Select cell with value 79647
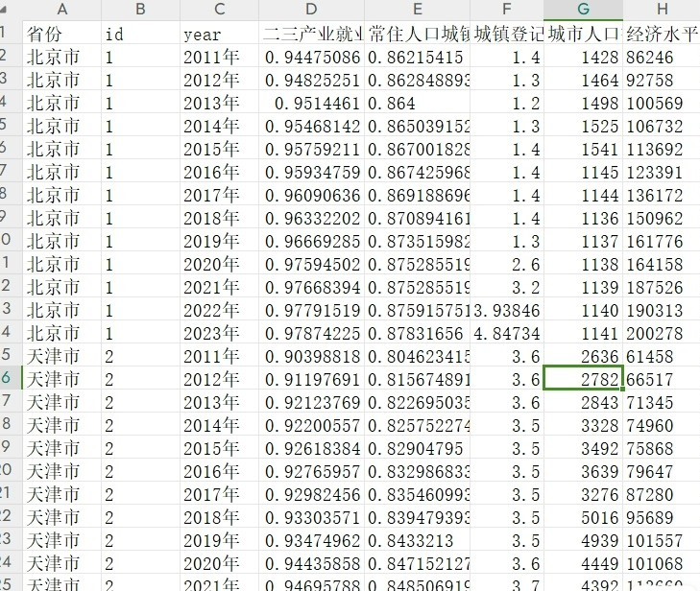The width and height of the screenshot is (700, 591). pos(662,472)
